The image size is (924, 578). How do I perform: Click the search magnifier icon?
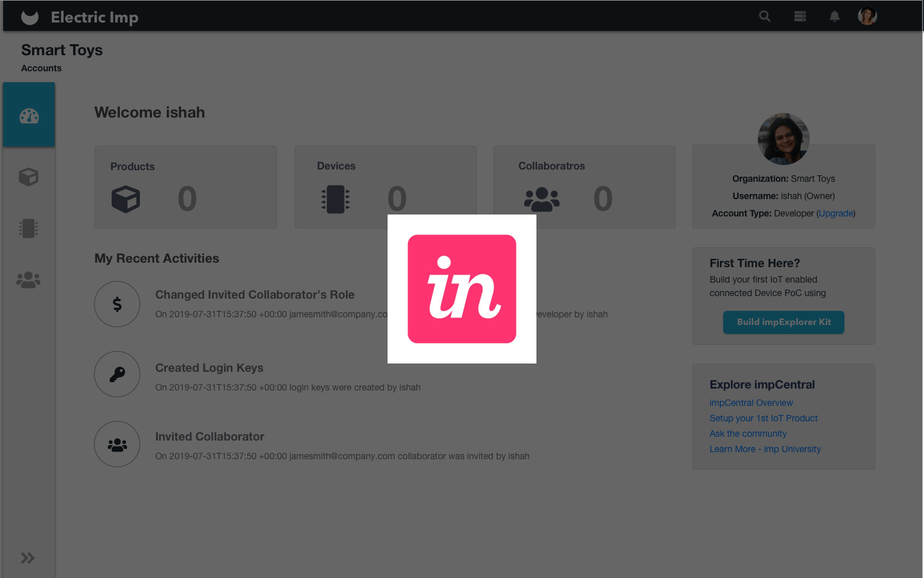(x=764, y=17)
